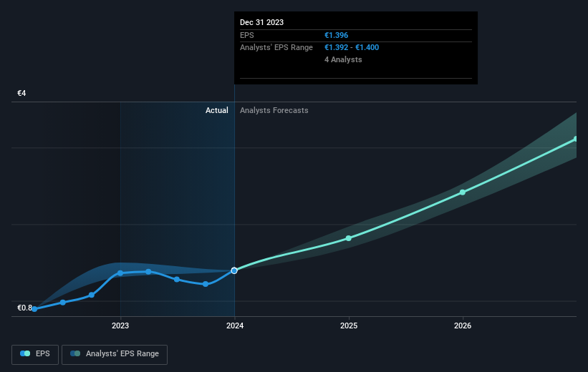Image resolution: width=588 pixels, height=372 pixels.
Task: Click the lowest late-2023 EPS data point
Action: click(206, 284)
